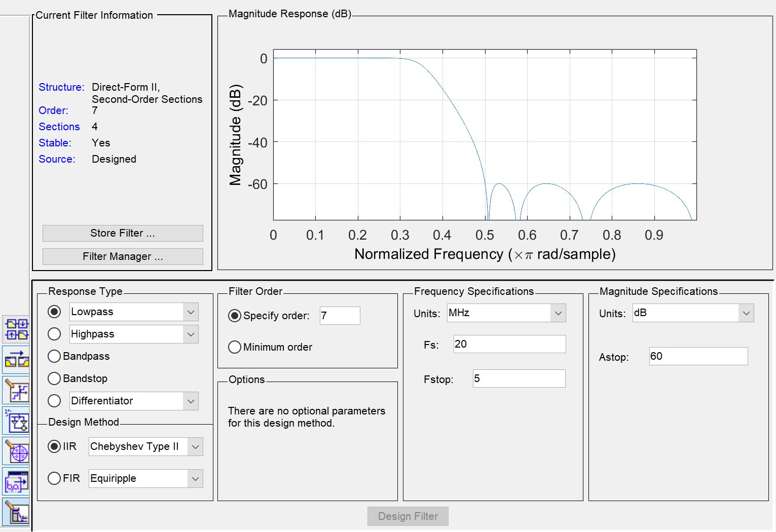The height and width of the screenshot is (532, 776).
Task: Click the "0.5" x-axis tick label
Action: [x=485, y=235]
